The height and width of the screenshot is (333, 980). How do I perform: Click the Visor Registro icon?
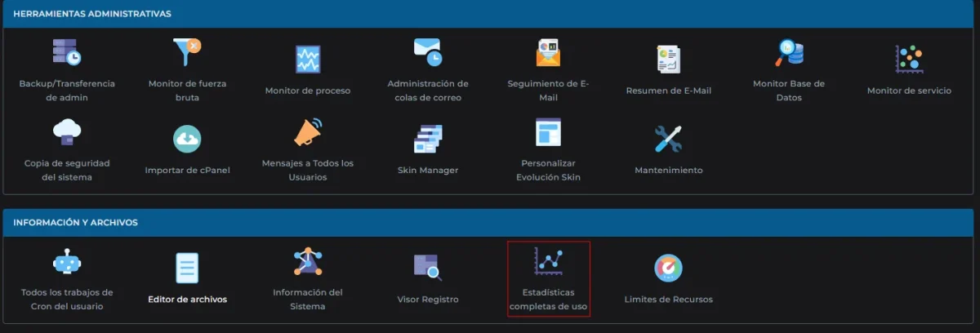[x=428, y=268]
